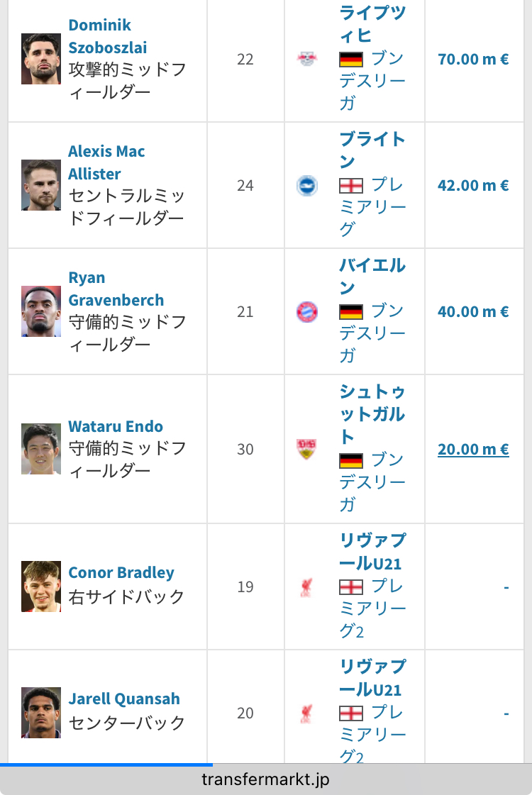The height and width of the screenshot is (795, 532).
Task: Click the 70.00 m € transfer fee
Action: (x=473, y=60)
